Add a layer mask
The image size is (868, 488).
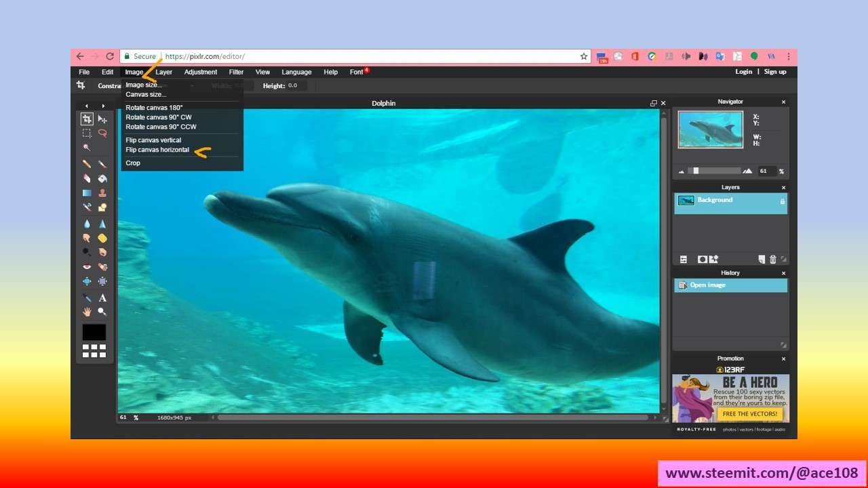coord(703,260)
